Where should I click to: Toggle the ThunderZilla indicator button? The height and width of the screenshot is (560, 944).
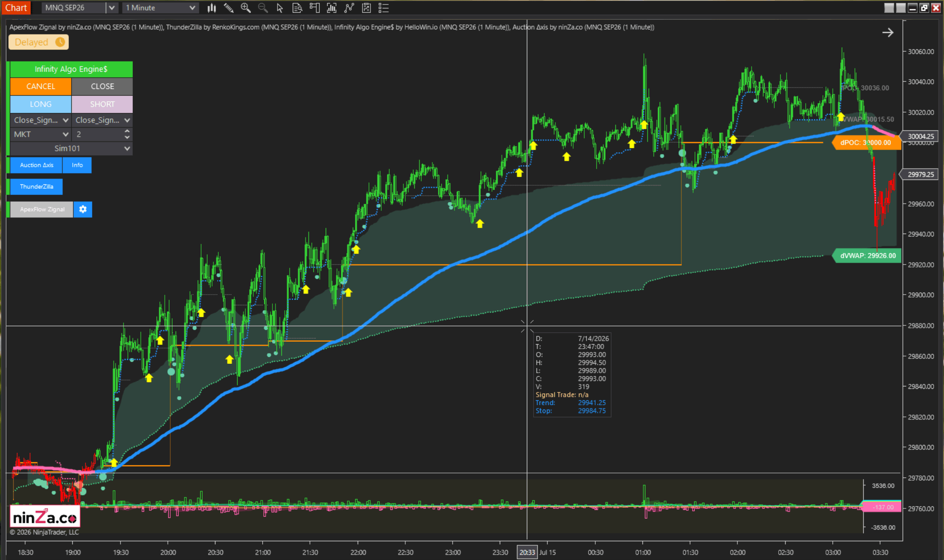coord(36,187)
